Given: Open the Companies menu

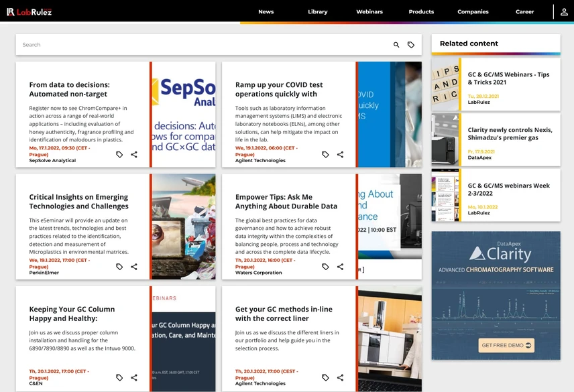Looking at the screenshot, I should tap(473, 11).
